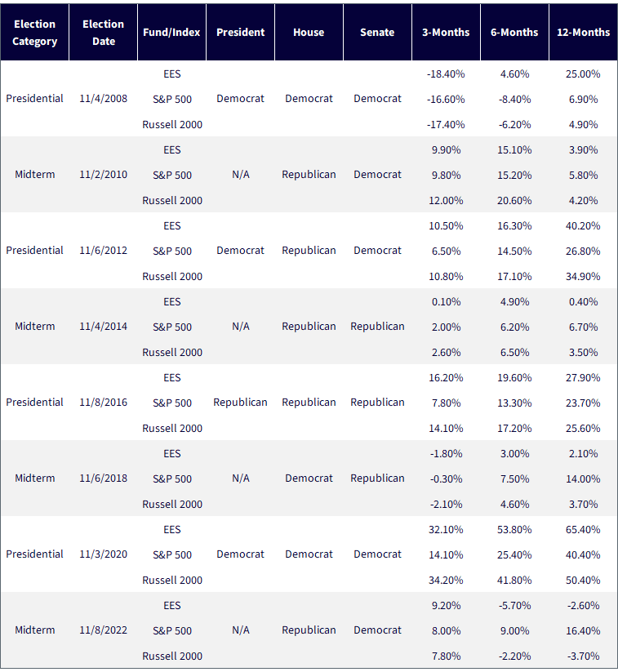This screenshot has height=672, width=618.
Task: Click the Election Category column header
Action: tap(35, 33)
